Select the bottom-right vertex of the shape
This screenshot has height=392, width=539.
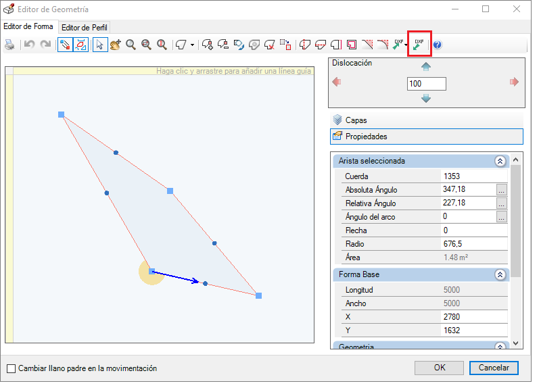coord(259,296)
